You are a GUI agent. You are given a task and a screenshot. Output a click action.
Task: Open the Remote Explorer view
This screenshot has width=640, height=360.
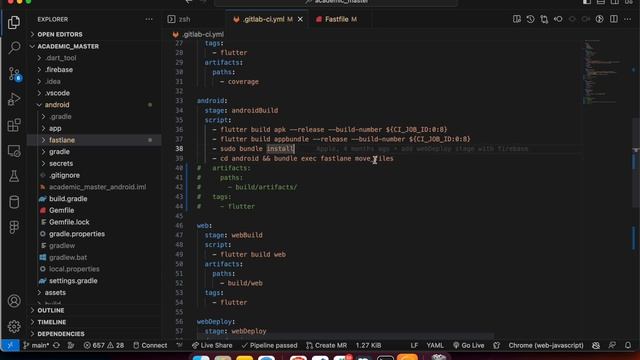click(x=14, y=151)
